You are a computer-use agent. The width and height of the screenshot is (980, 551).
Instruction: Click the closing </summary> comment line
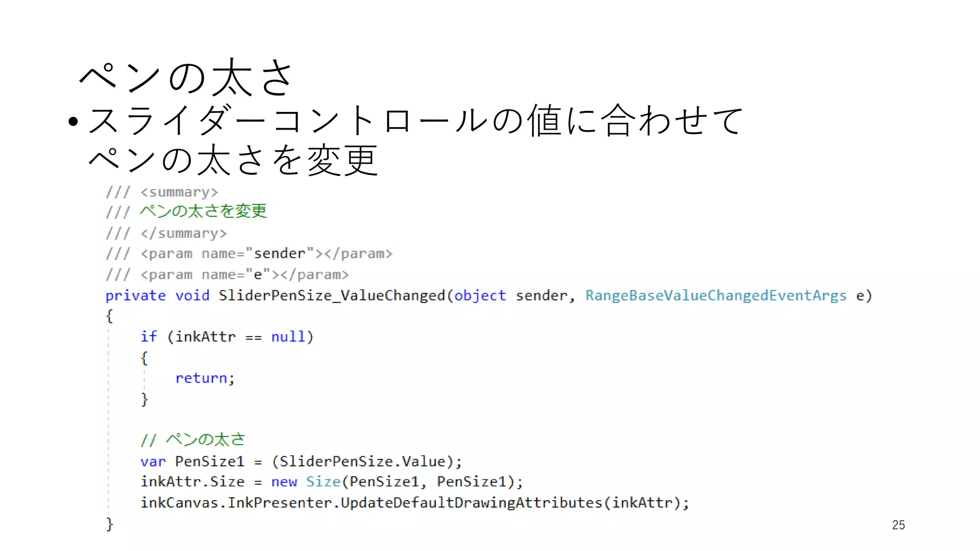(x=166, y=233)
